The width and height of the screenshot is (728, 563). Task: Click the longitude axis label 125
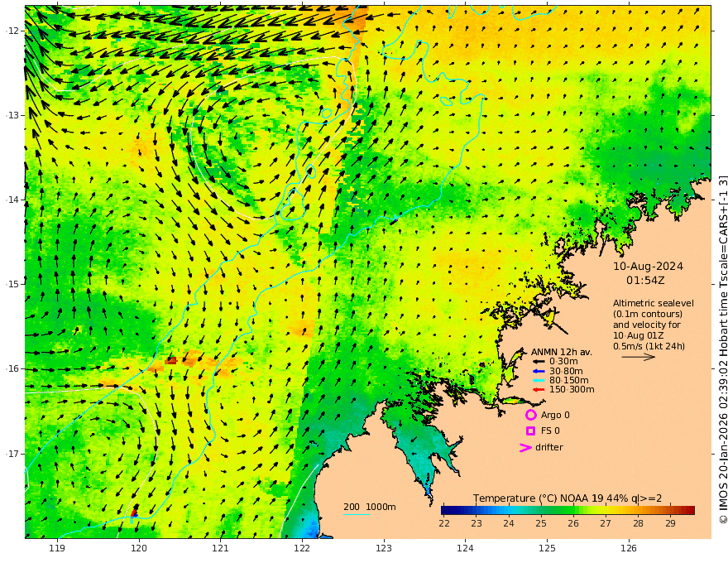[x=547, y=548]
